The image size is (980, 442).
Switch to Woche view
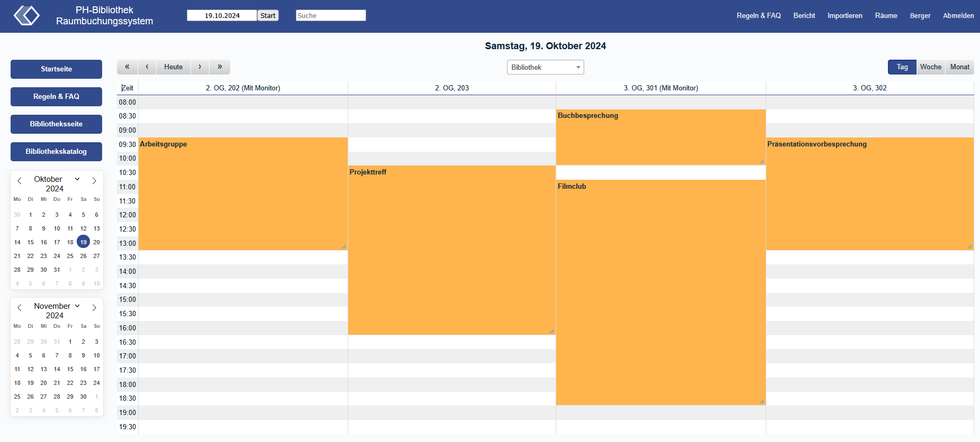click(x=930, y=67)
